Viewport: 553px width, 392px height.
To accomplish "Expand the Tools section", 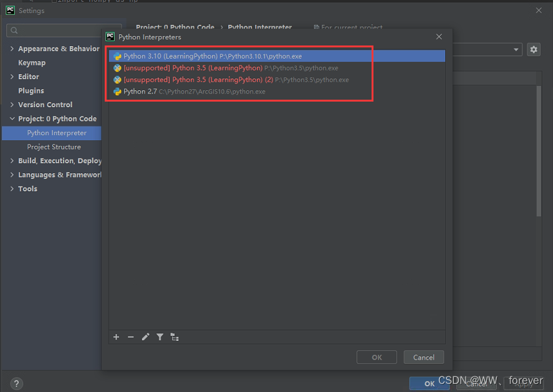I will 12,189.
